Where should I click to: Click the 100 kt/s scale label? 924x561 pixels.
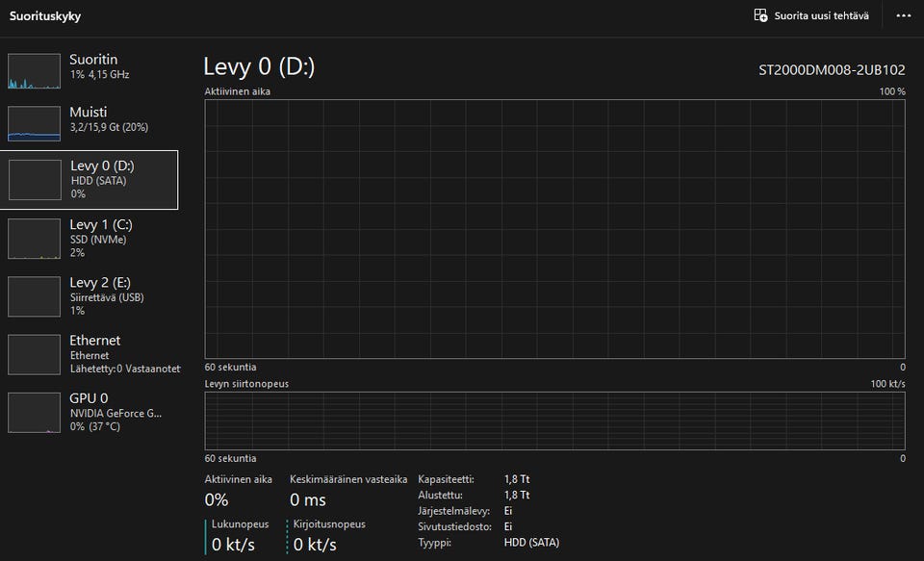(887, 384)
